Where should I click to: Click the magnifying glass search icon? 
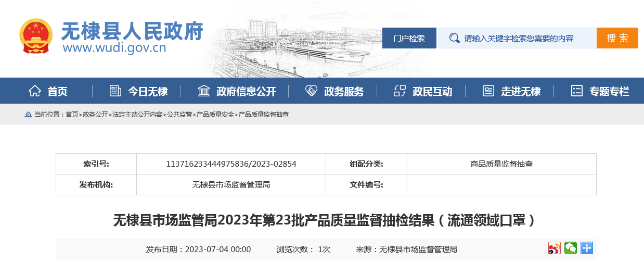(x=454, y=38)
